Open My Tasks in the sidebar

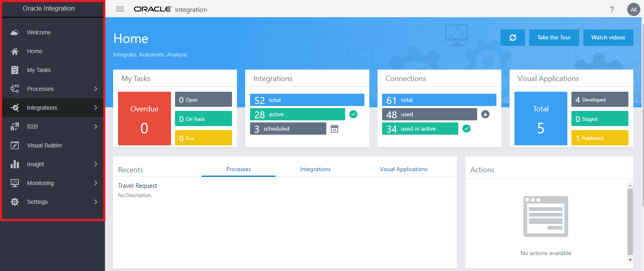pyautogui.click(x=53, y=70)
